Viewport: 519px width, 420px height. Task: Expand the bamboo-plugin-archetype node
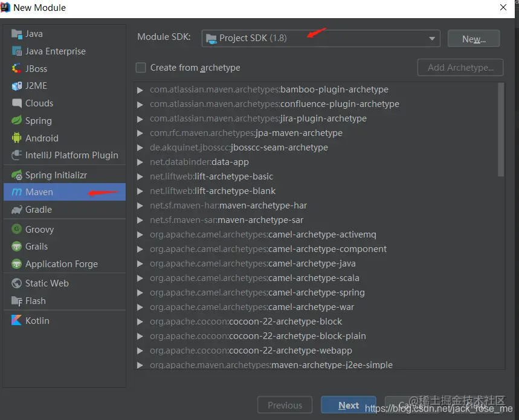pyautogui.click(x=140, y=89)
